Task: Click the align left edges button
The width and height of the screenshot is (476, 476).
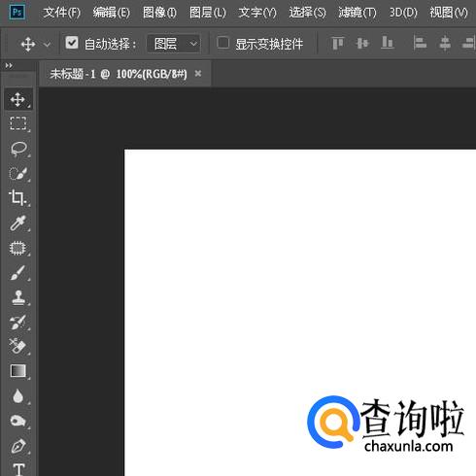Action: [x=420, y=43]
